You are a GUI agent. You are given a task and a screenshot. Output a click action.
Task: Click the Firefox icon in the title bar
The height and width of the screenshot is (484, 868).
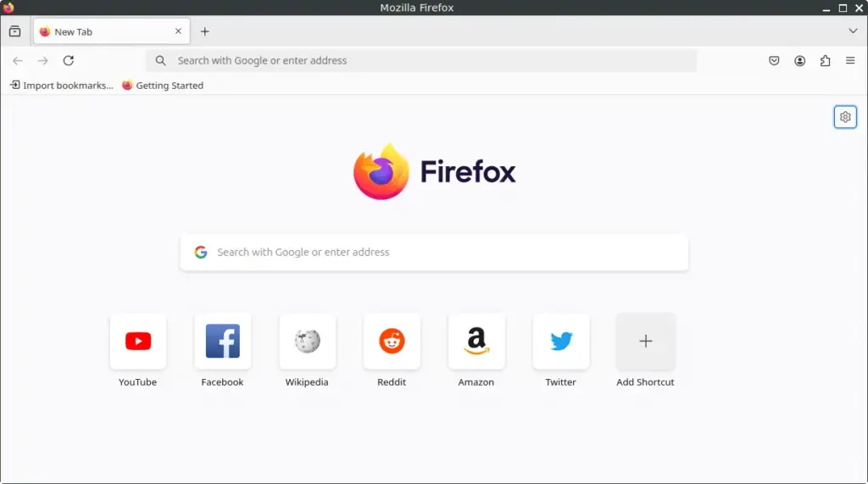8,7
